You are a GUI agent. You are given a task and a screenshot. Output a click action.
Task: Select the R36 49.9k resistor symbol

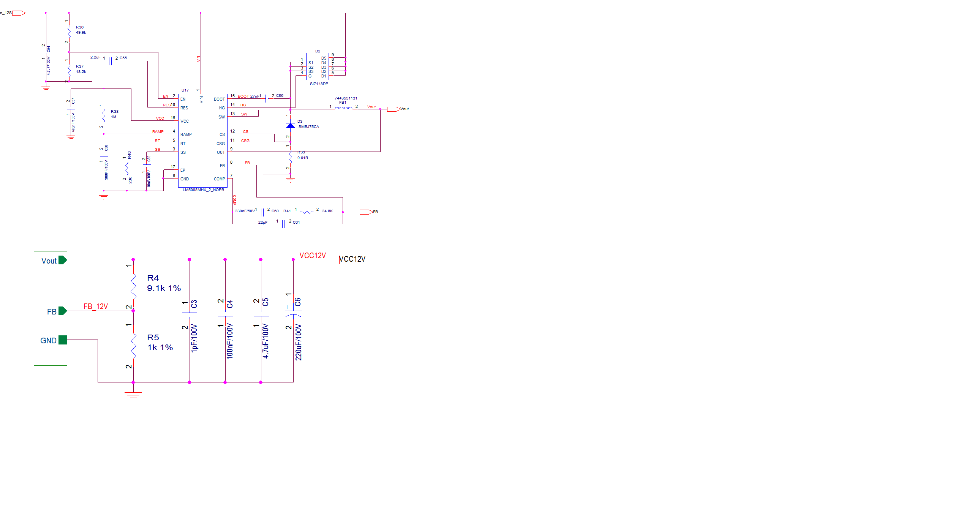point(69,31)
